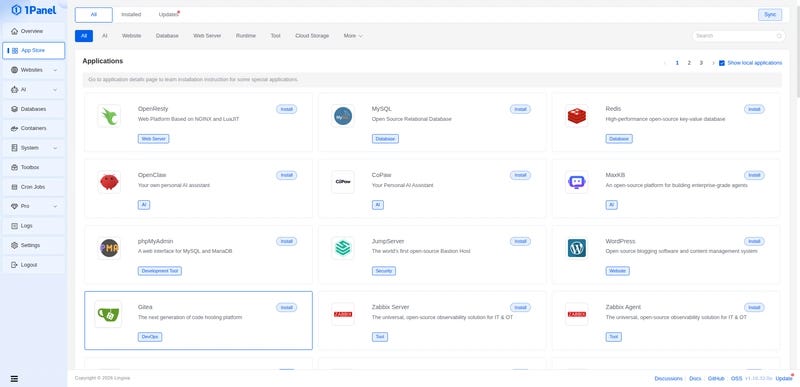Open the Zabbix Server icon
800x387 pixels.
[343, 314]
